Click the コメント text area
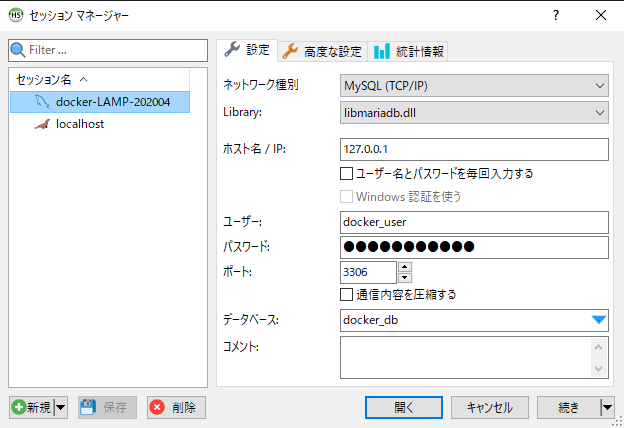 (x=466, y=358)
